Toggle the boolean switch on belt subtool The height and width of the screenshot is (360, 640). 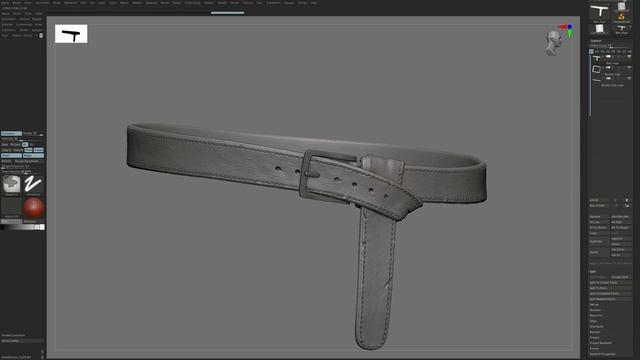pos(608,56)
